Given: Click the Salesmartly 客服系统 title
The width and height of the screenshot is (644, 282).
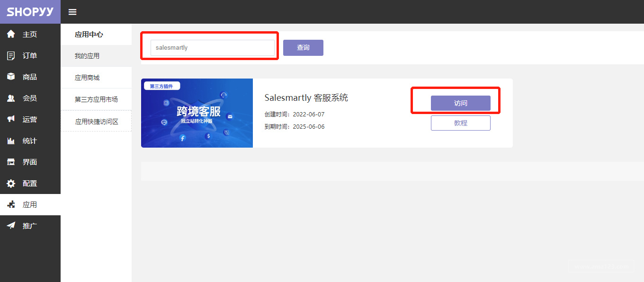Looking at the screenshot, I should point(306,98).
